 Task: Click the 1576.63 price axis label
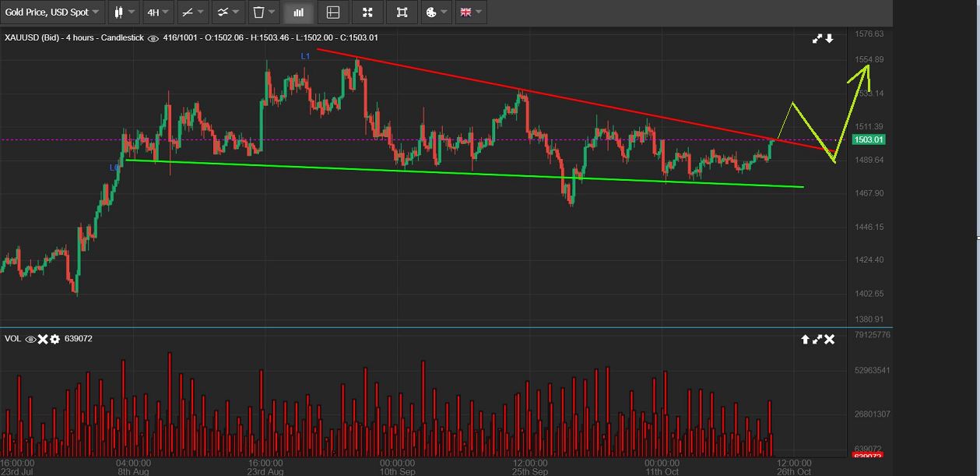[869, 34]
